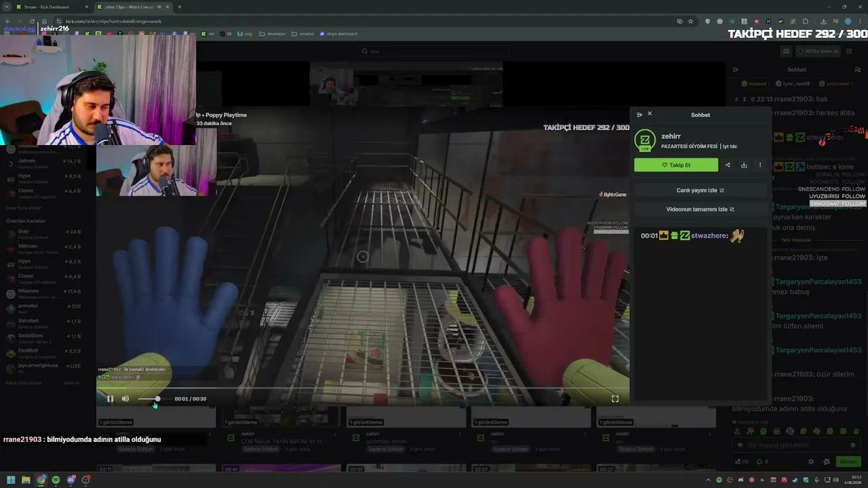The height and width of the screenshot is (488, 868).
Task: Open emoji picker in chat input
Action: pyautogui.click(x=853, y=445)
